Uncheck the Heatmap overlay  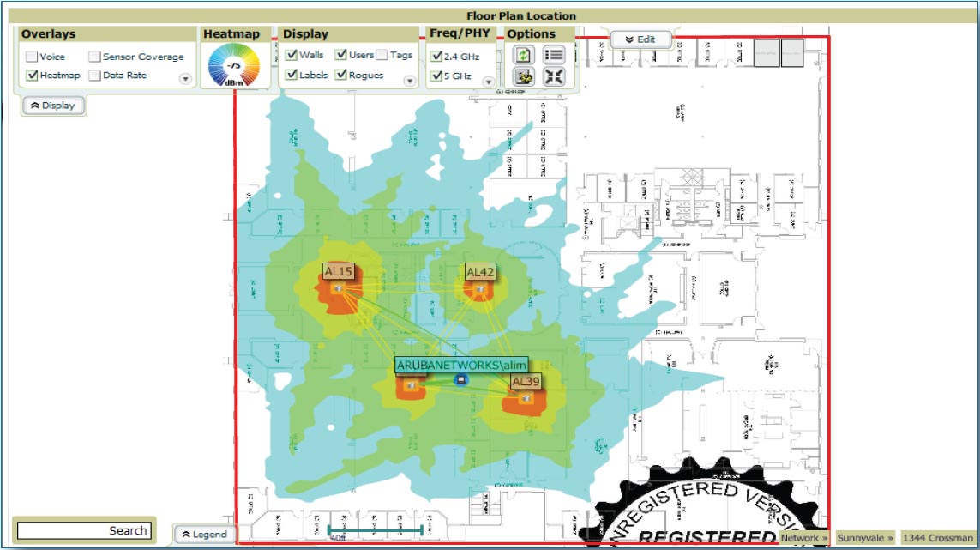(x=32, y=76)
